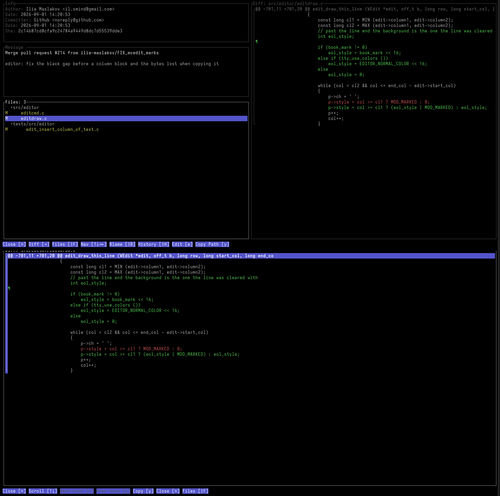Click 'const long cl1' line in upper-right diff

[x=385, y=20]
